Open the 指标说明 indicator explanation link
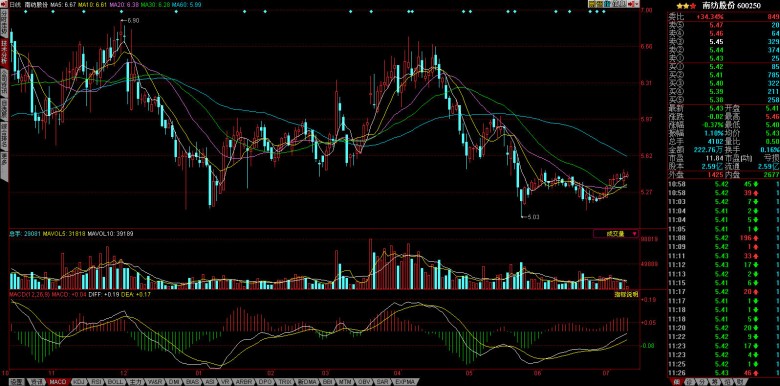780x386 pixels. (x=626, y=294)
